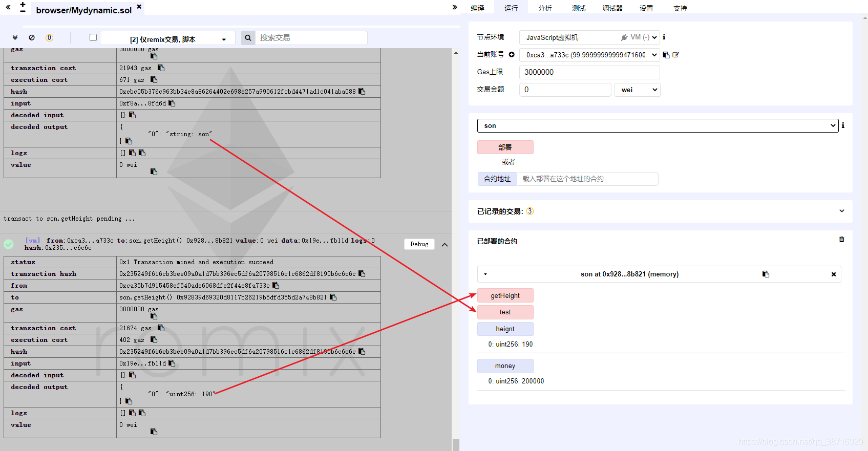Copy the deployed son contract address
868x451 pixels.
(x=766, y=274)
